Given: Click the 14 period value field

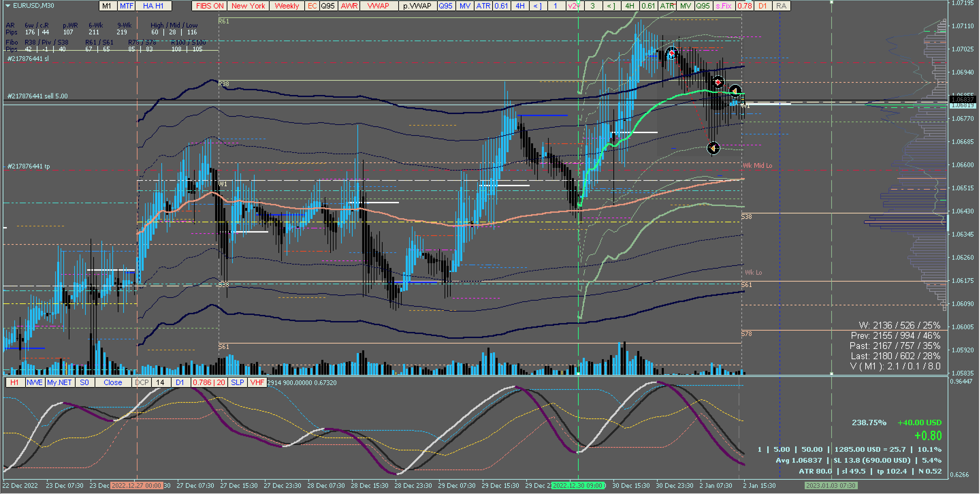Looking at the screenshot, I should 161,382.
